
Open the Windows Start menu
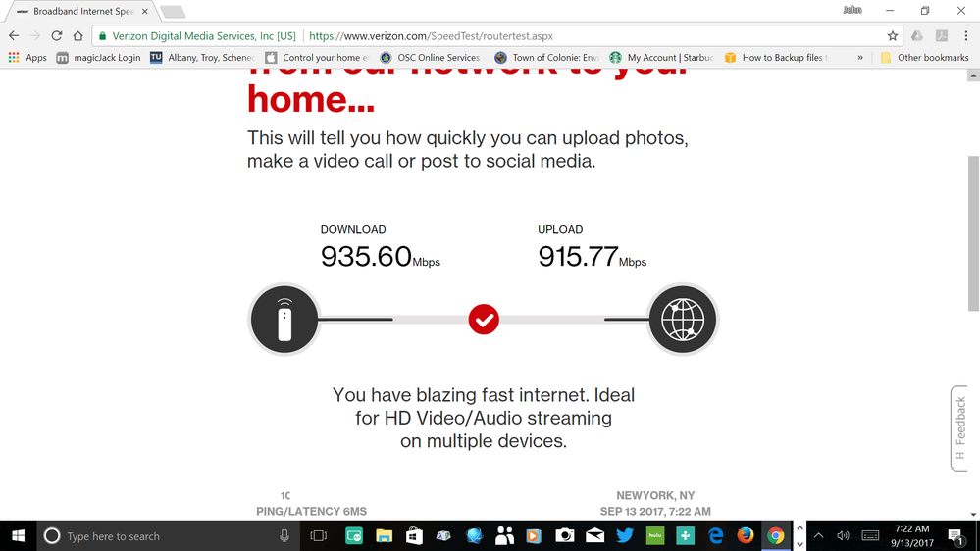(18, 536)
